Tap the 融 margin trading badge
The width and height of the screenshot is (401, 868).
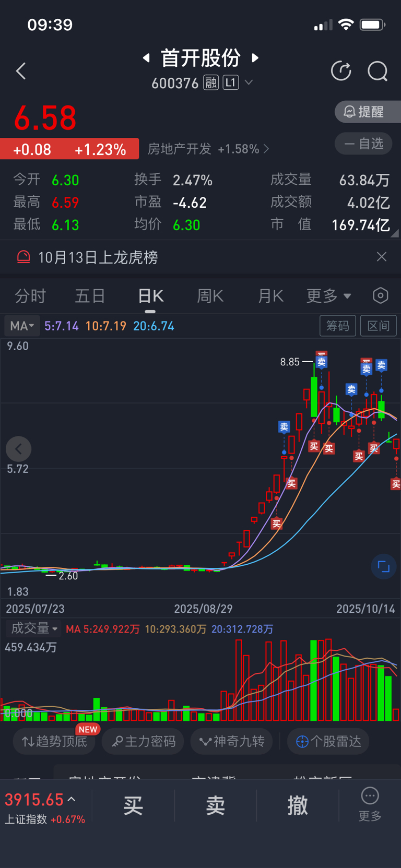(x=211, y=82)
